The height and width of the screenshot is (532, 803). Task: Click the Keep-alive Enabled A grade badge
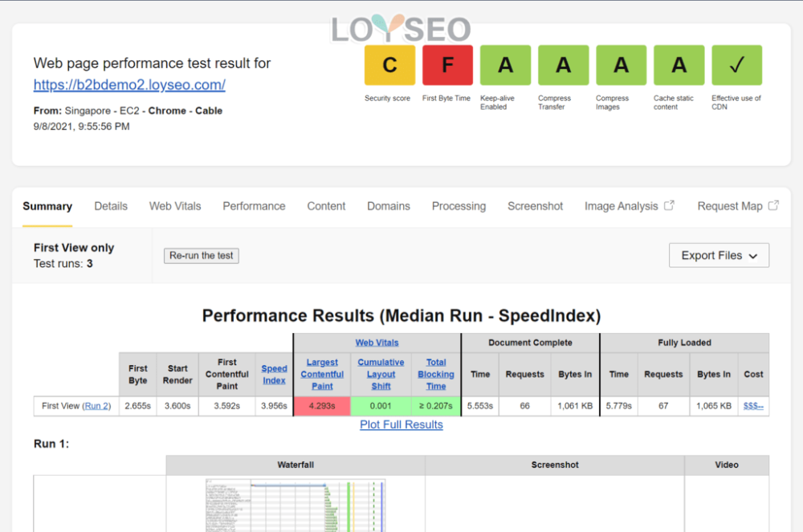pyautogui.click(x=505, y=65)
